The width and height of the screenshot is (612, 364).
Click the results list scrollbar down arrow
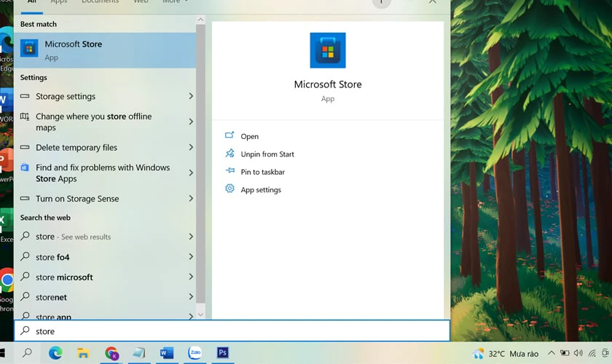click(200, 314)
